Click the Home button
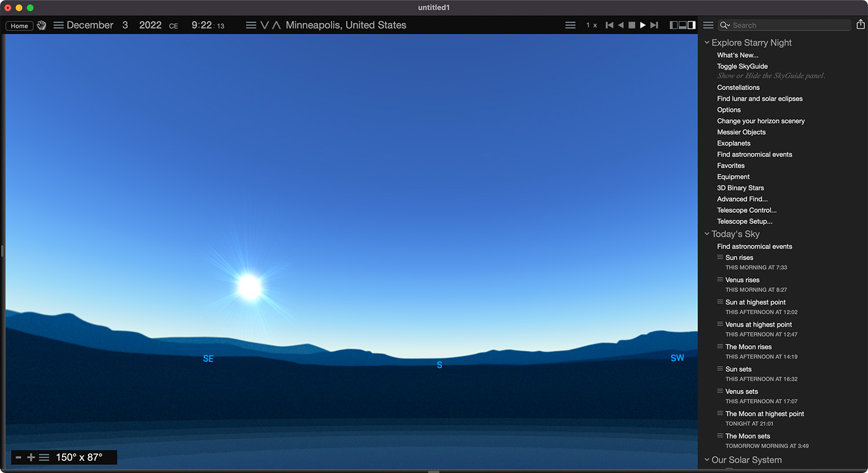The width and height of the screenshot is (868, 473). click(19, 25)
